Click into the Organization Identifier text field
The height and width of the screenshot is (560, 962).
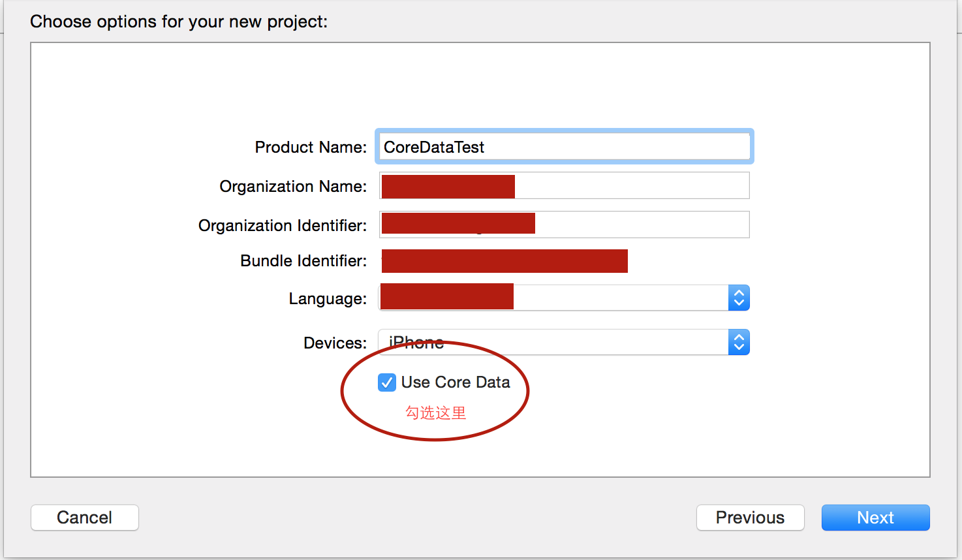[x=565, y=225]
